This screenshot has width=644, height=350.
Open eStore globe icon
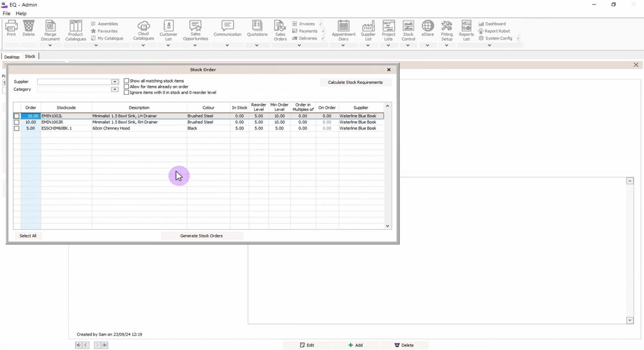428,29
